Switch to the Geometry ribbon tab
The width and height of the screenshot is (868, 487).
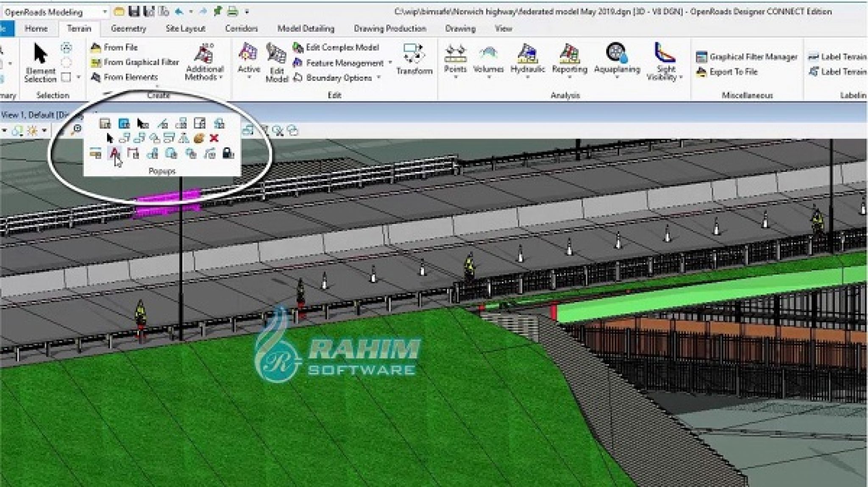click(128, 28)
